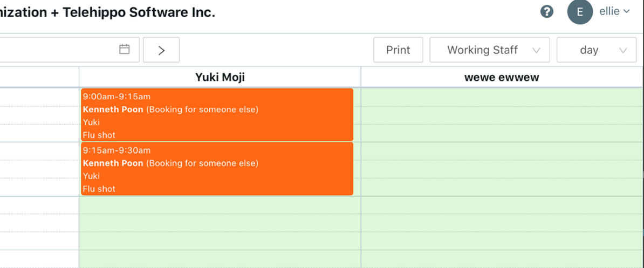The height and width of the screenshot is (268, 644).
Task: Click the date input field
Action: pos(70,50)
